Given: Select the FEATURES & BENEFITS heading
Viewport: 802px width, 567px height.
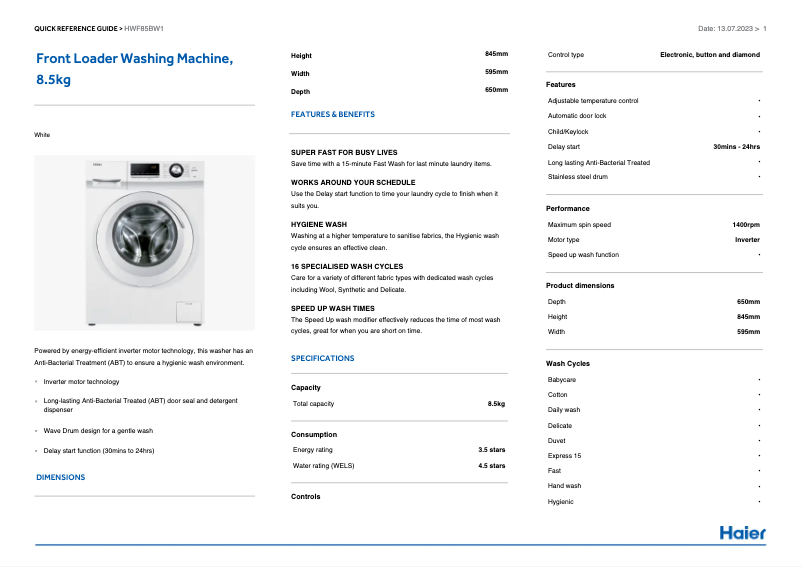Looking at the screenshot, I should (x=333, y=114).
